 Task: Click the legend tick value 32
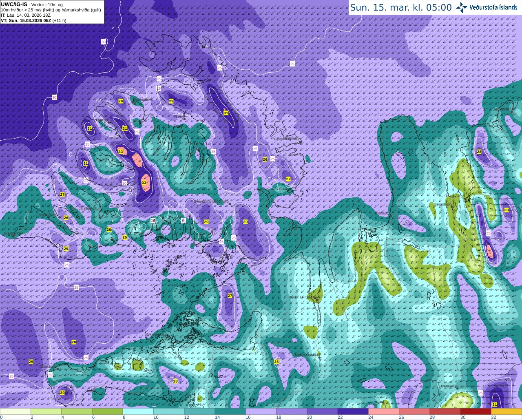click(494, 417)
